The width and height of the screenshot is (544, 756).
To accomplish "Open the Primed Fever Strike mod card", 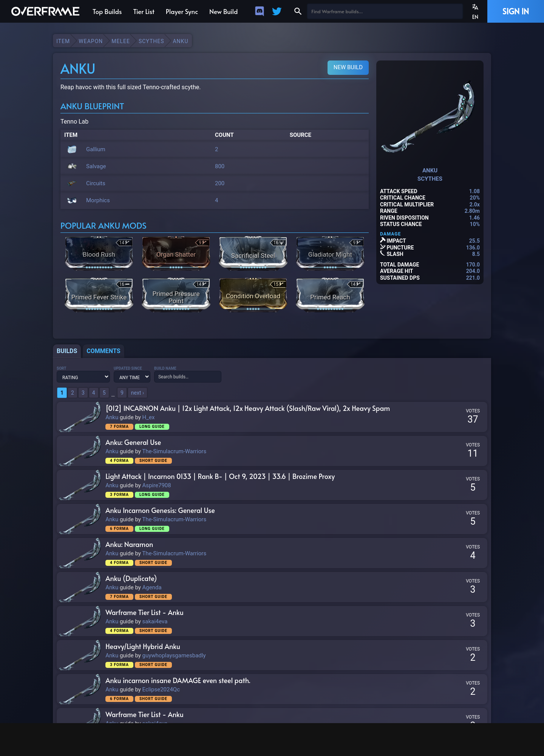I will [99, 294].
